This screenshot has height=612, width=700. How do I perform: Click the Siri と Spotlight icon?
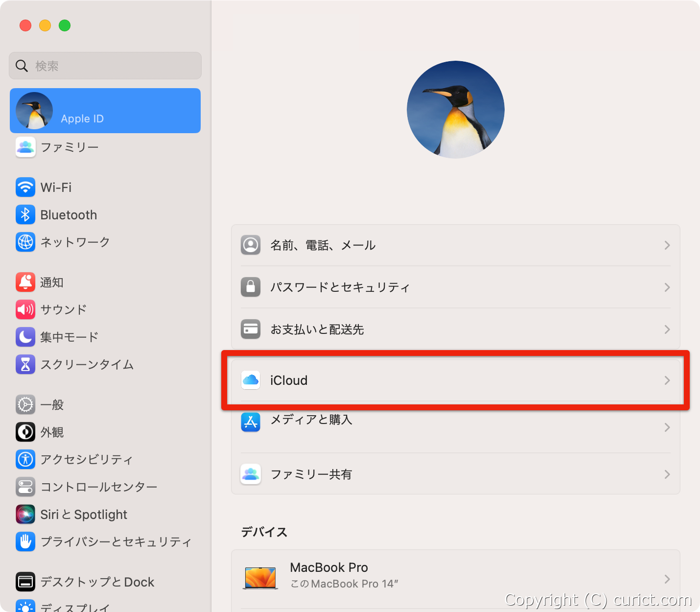(25, 514)
